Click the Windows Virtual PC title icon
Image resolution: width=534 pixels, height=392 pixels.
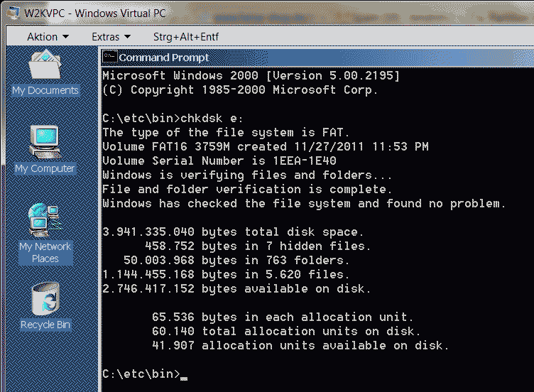click(x=11, y=13)
